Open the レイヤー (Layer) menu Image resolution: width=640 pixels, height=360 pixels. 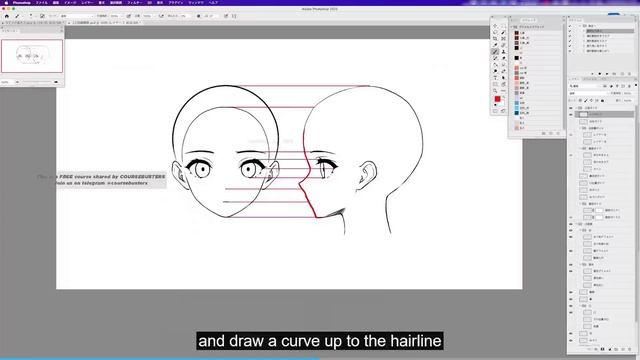click(x=87, y=2)
